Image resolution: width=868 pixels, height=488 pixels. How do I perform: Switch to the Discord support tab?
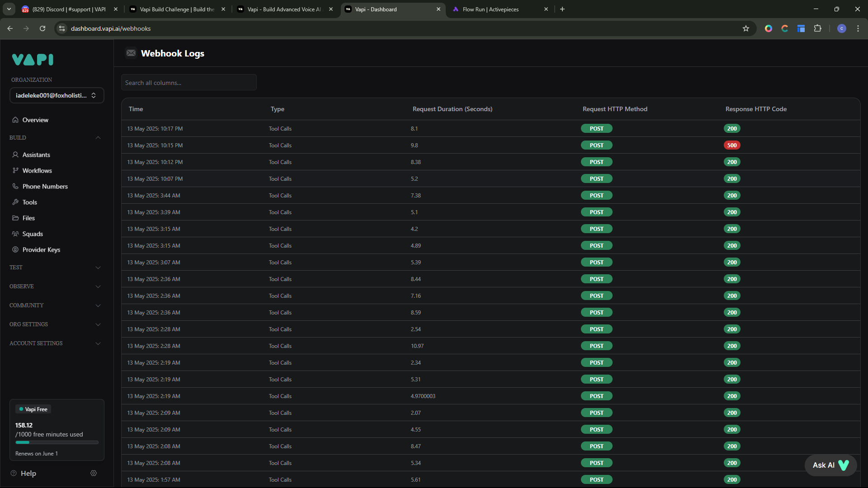69,9
